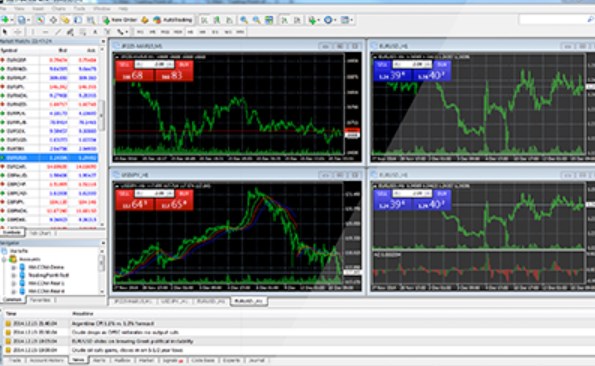Screen dimensions: 595x366
Task: Switch to the M15 timeframe
Action: [x=165, y=32]
